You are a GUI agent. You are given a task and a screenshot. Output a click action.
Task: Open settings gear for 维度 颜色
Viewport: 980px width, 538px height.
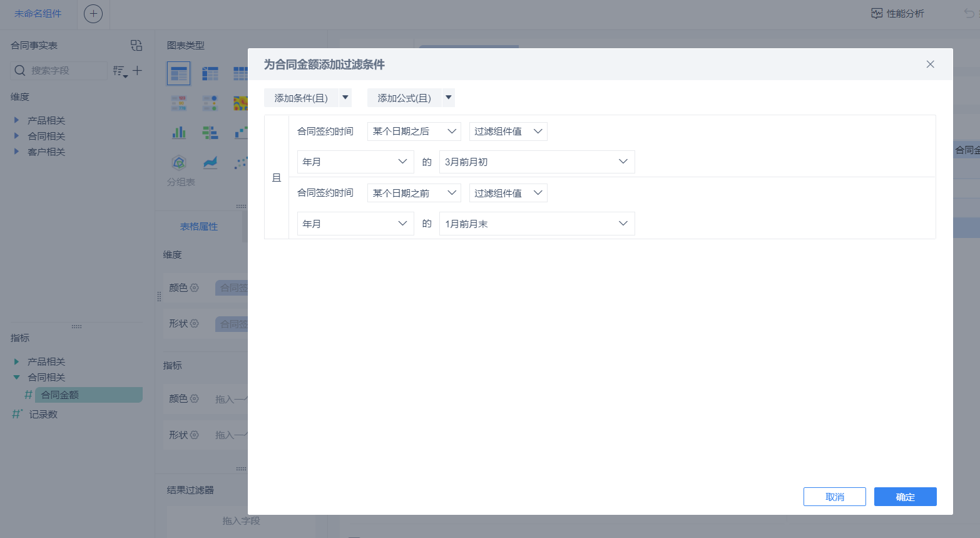point(195,287)
